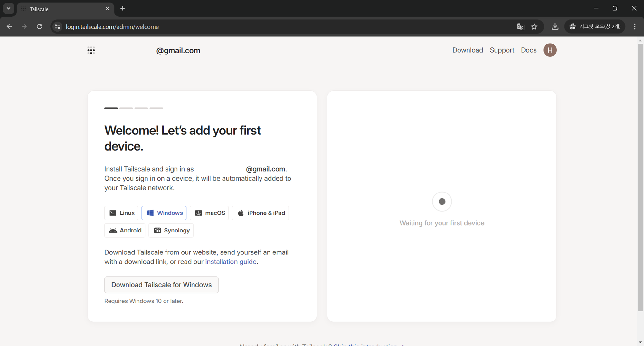This screenshot has height=346, width=644.
Task: Click the @gmail.com account name in header
Action: pos(178,50)
